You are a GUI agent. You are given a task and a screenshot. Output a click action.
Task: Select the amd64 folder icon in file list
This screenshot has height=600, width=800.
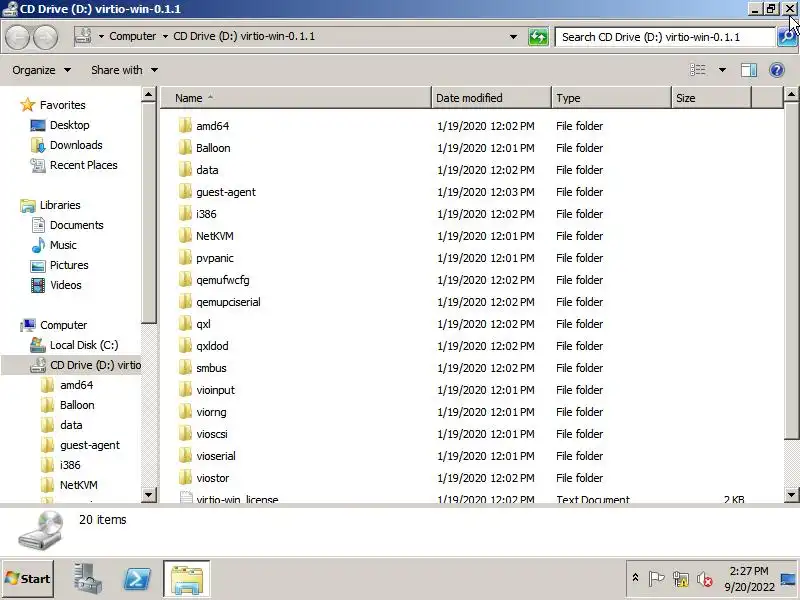(185, 126)
